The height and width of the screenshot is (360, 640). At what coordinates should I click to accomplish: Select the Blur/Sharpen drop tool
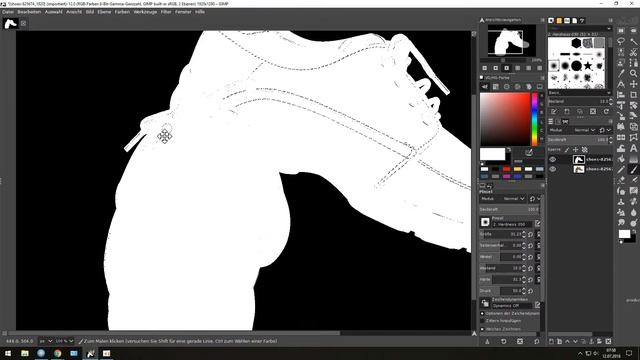coord(633,212)
